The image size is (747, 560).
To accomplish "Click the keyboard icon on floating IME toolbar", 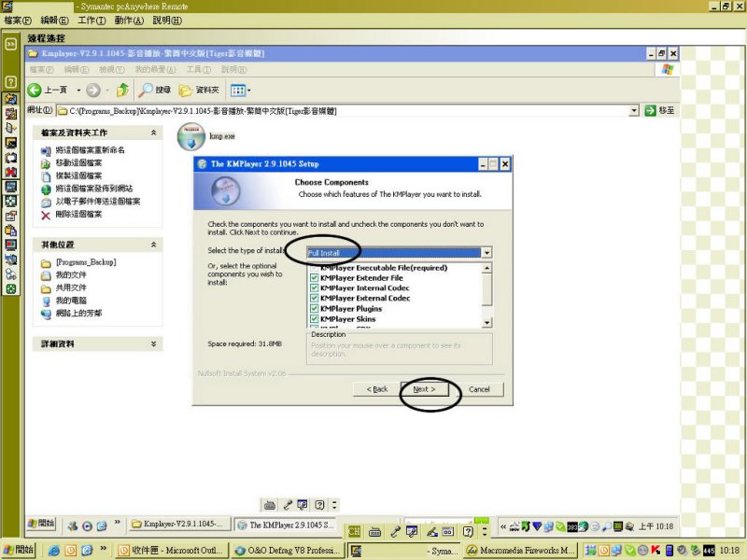I will [x=270, y=505].
